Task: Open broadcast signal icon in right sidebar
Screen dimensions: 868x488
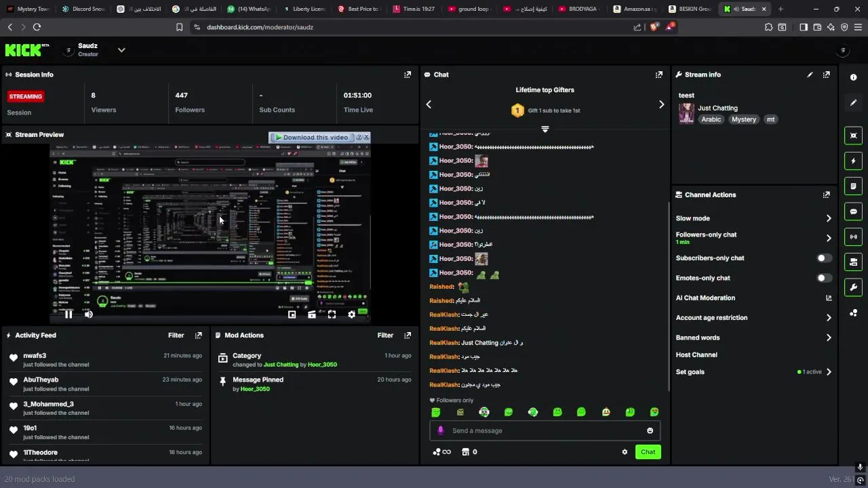Action: (854, 237)
